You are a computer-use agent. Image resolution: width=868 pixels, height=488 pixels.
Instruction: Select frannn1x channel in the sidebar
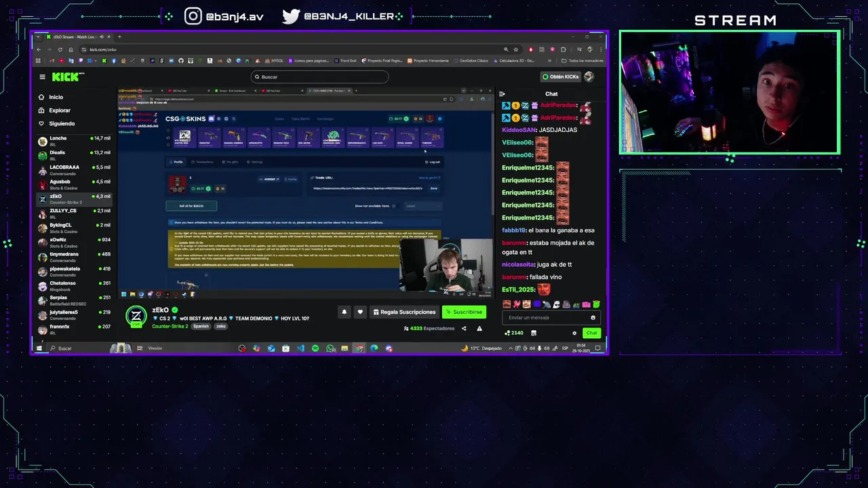(74, 329)
